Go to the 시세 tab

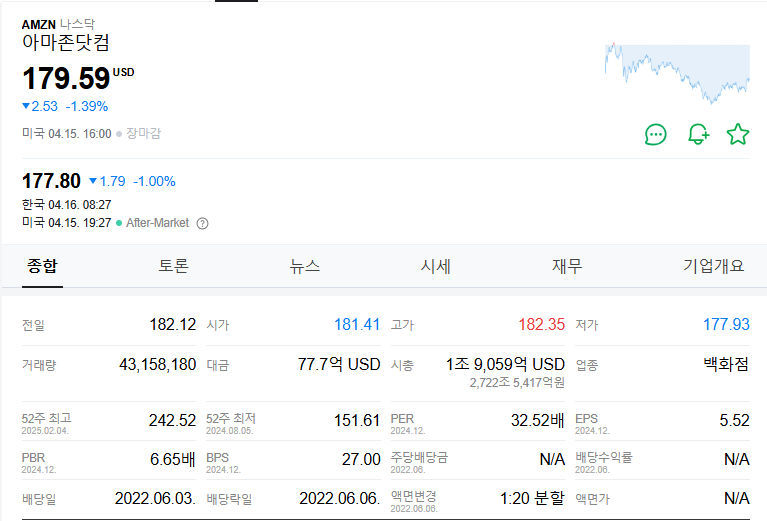click(x=435, y=266)
